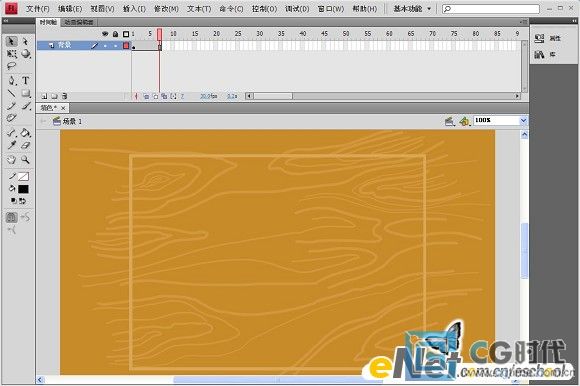Select the Bone tool
The image size is (580, 386).
click(11, 133)
